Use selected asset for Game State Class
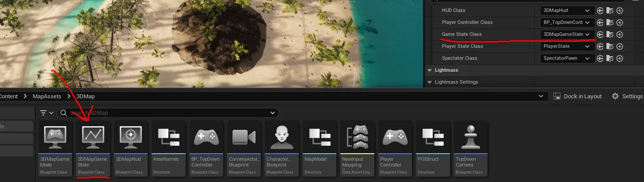 600,35
